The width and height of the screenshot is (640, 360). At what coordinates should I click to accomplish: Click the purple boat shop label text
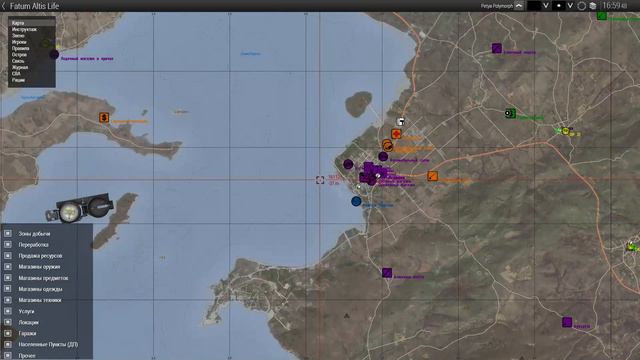87,59
